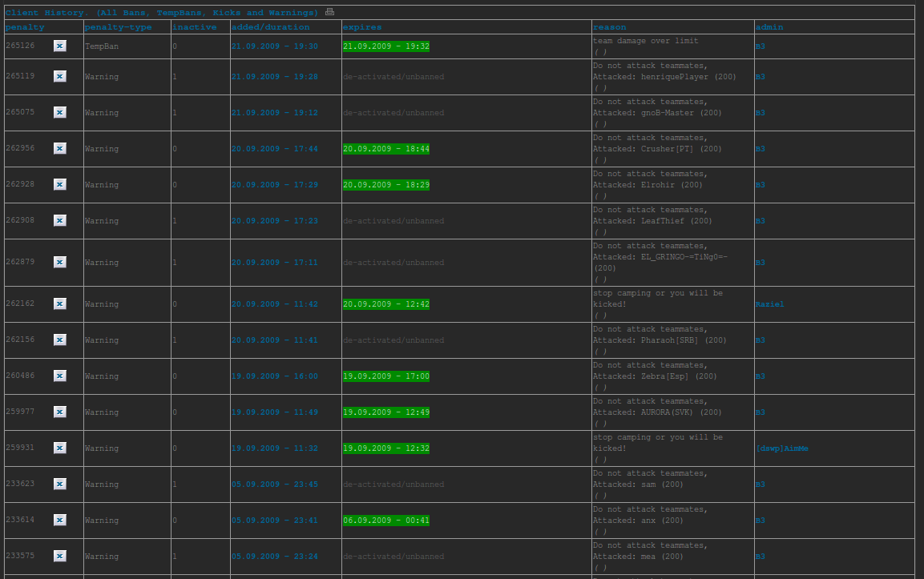This screenshot has height=579, width=924.
Task: Remove penalty 262879 using its X icon
Action: point(60,262)
